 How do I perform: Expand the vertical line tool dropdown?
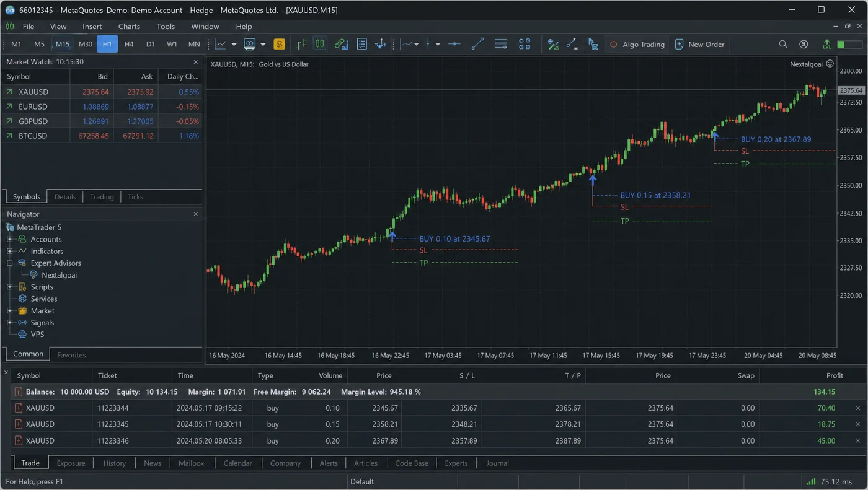pyautogui.click(x=438, y=45)
